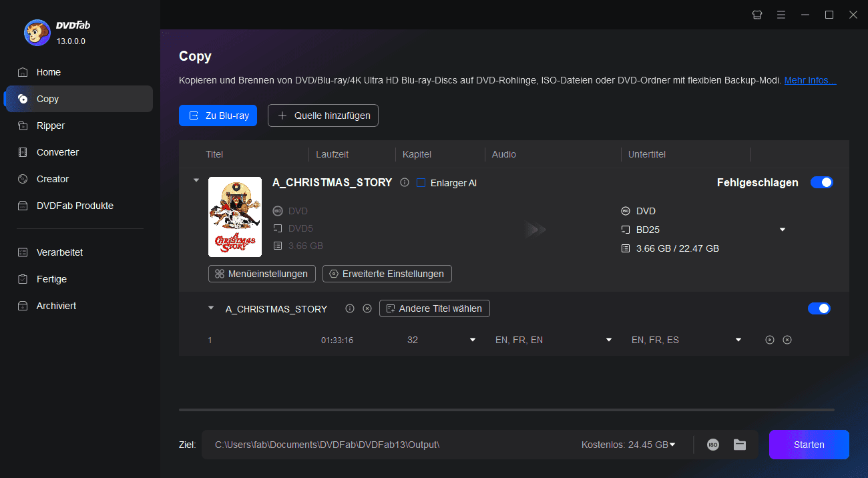Click the Untertitel column header
This screenshot has width=868, height=478.
coord(647,154)
